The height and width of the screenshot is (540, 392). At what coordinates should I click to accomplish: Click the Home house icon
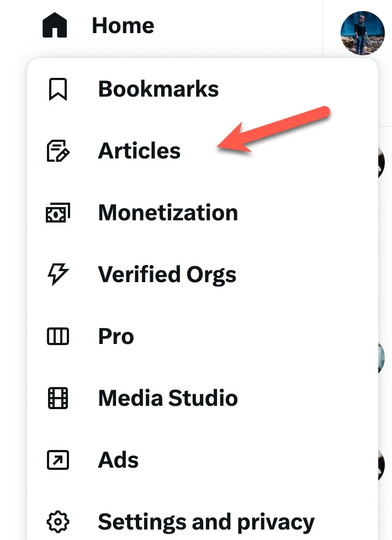coord(55,26)
